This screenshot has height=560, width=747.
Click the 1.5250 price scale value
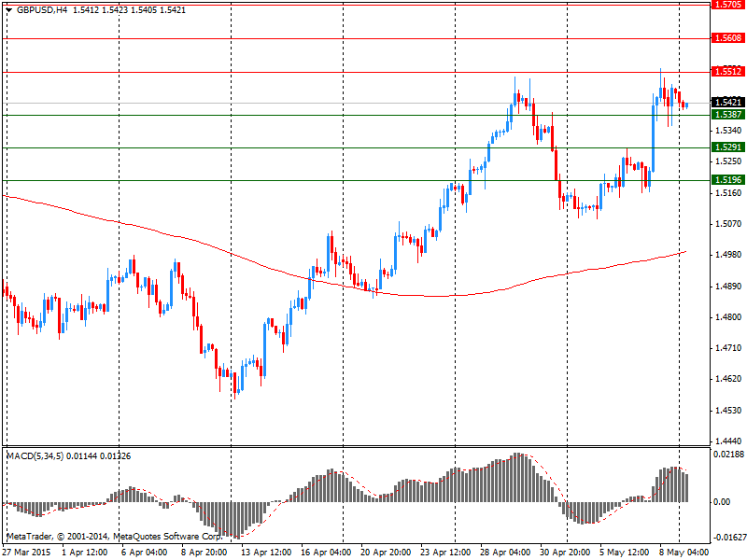[728, 161]
